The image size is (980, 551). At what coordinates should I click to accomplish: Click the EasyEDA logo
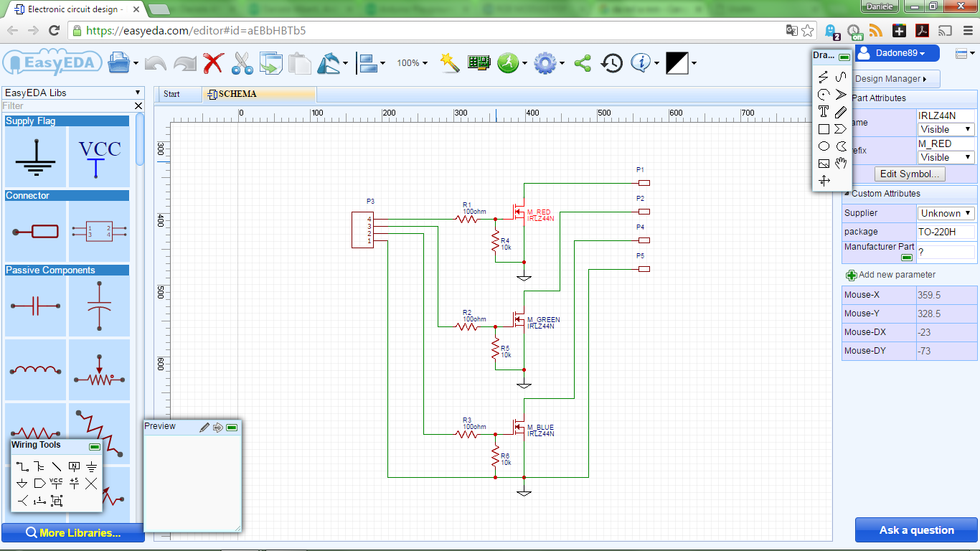point(52,63)
